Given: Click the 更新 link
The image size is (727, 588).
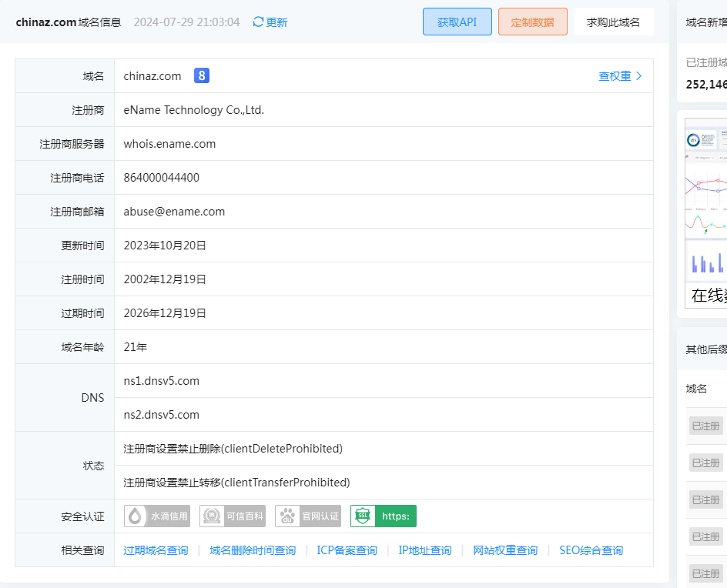Looking at the screenshot, I should click(x=276, y=22).
